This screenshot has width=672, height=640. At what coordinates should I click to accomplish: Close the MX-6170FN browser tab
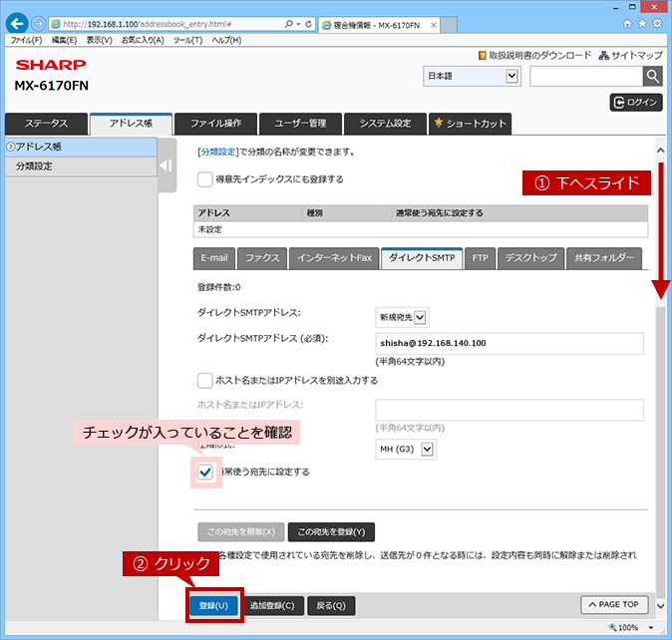[434, 25]
